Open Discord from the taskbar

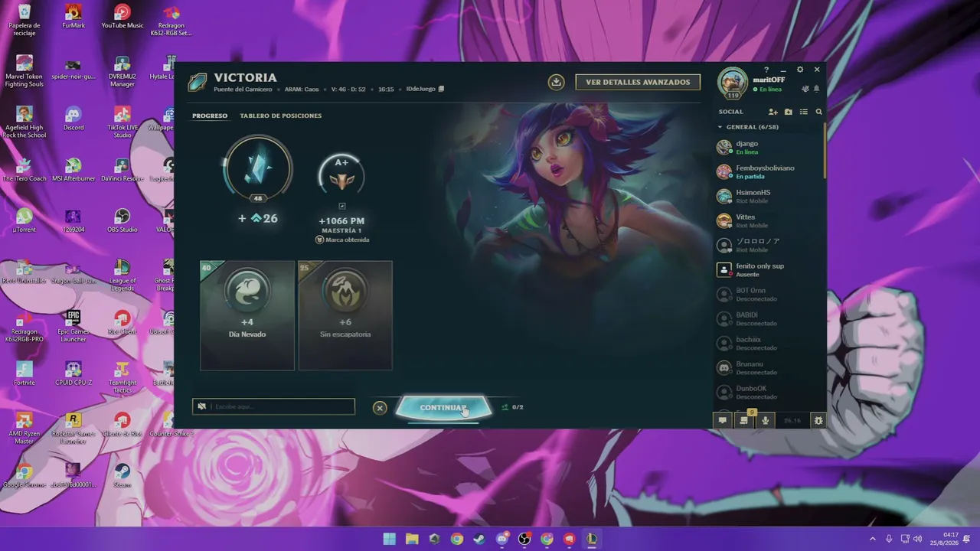pos(502,539)
